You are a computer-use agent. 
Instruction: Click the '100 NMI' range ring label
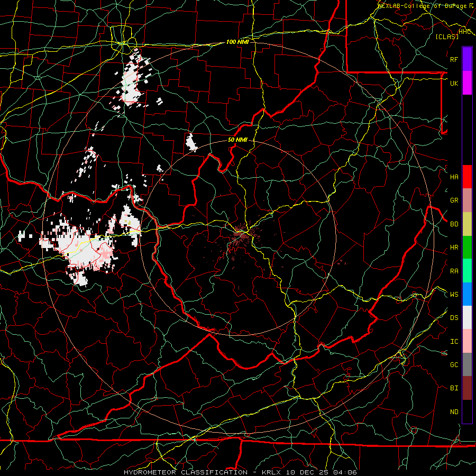coord(237,42)
